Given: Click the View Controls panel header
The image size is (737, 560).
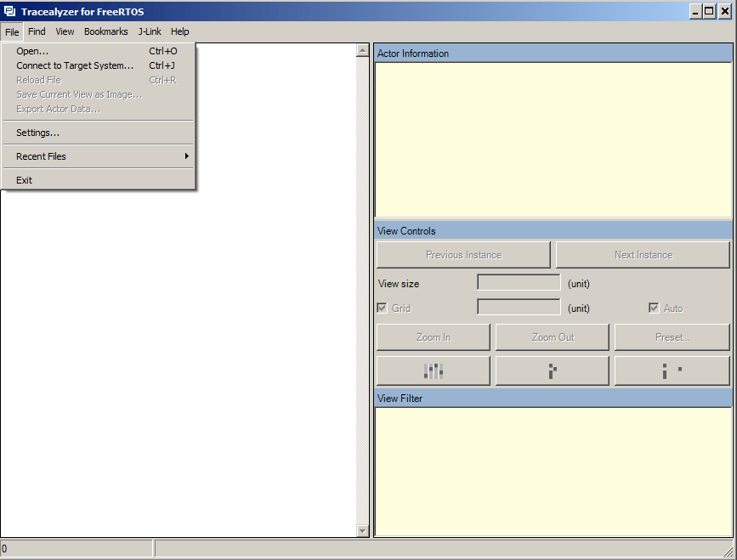Looking at the screenshot, I should [553, 231].
